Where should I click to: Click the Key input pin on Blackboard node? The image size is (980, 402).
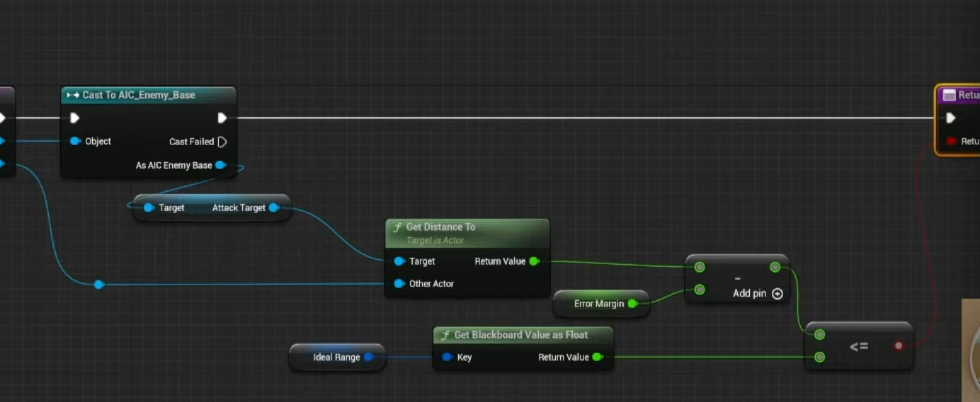[447, 357]
